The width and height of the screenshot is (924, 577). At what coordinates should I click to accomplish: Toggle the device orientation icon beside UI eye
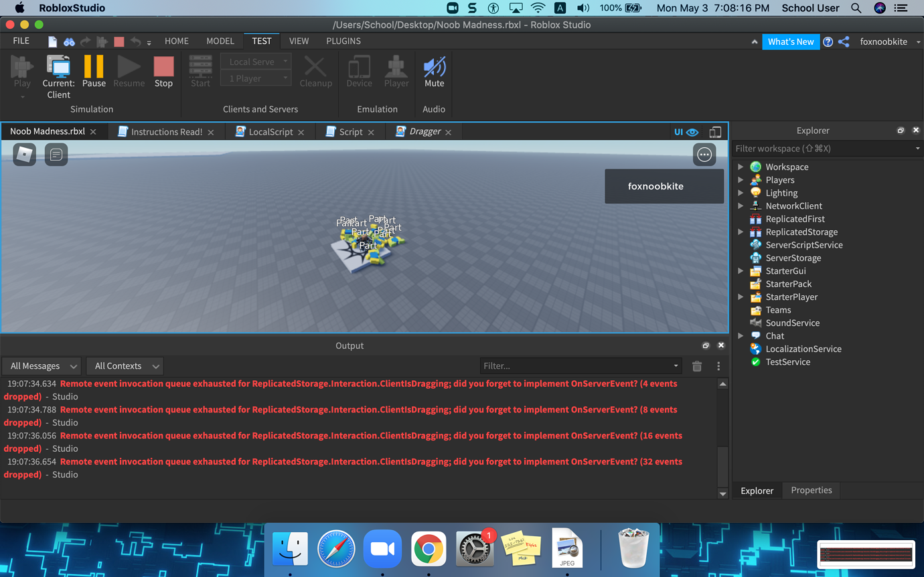point(715,132)
